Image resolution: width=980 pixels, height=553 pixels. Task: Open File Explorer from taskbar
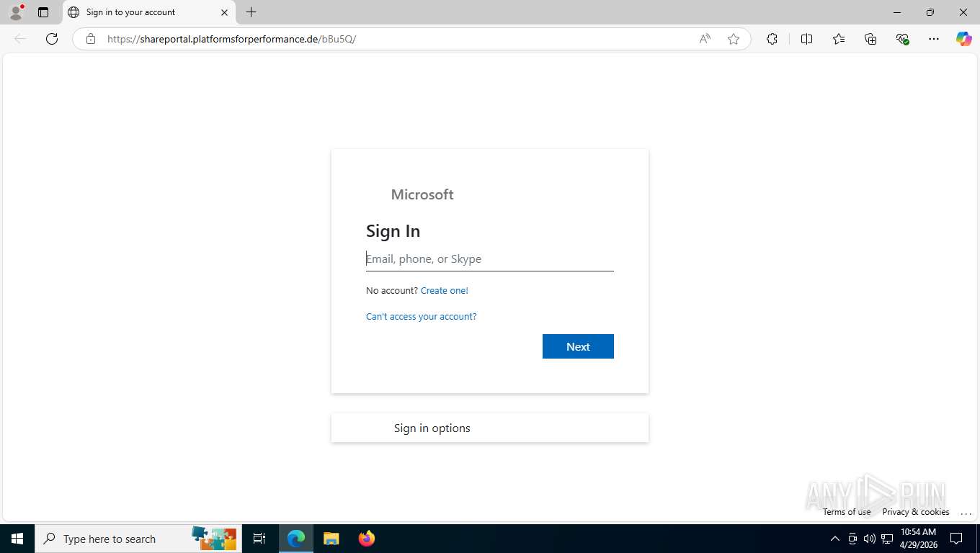(x=331, y=539)
